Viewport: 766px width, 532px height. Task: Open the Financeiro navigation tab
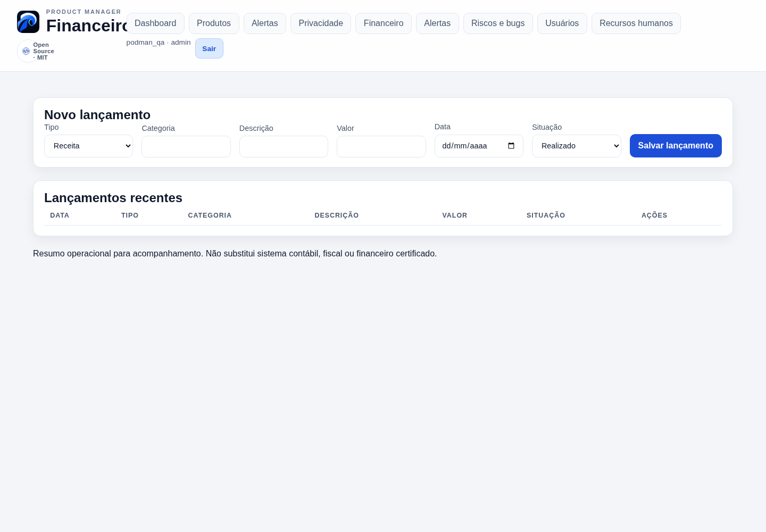[x=384, y=23]
